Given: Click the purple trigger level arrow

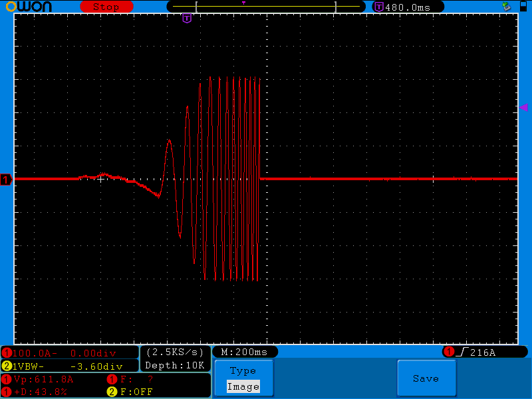Looking at the screenshot, I should [x=523, y=107].
